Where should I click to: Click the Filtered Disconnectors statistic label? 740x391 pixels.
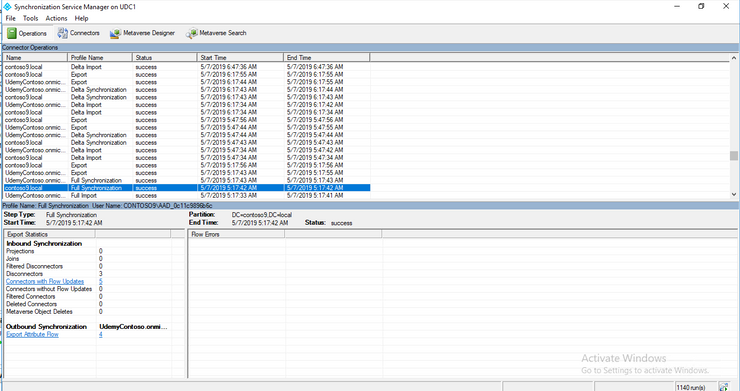(34, 266)
